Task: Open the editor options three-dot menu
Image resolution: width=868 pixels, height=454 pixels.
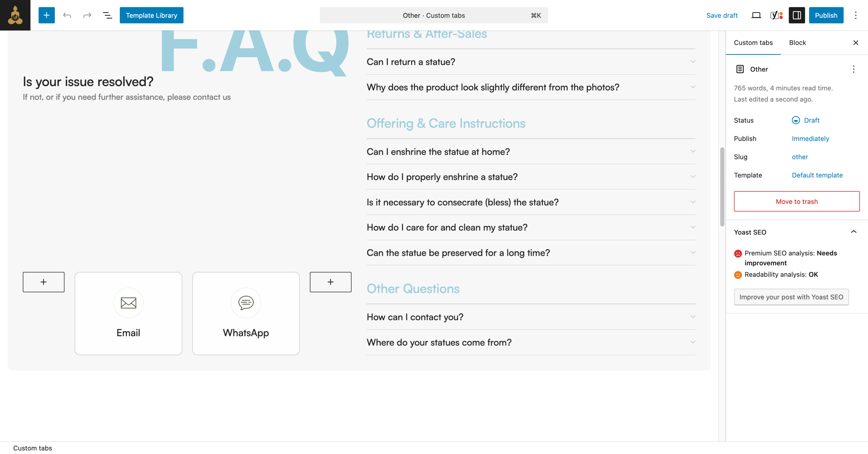Action: (x=856, y=15)
